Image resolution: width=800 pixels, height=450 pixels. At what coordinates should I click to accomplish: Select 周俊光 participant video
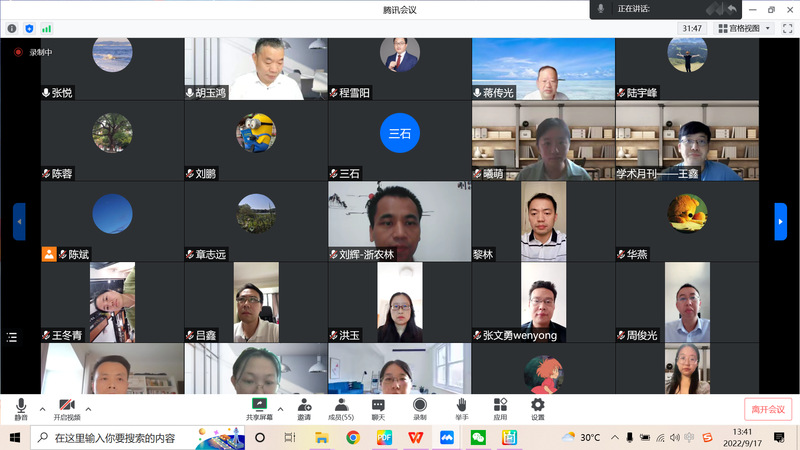pyautogui.click(x=687, y=302)
